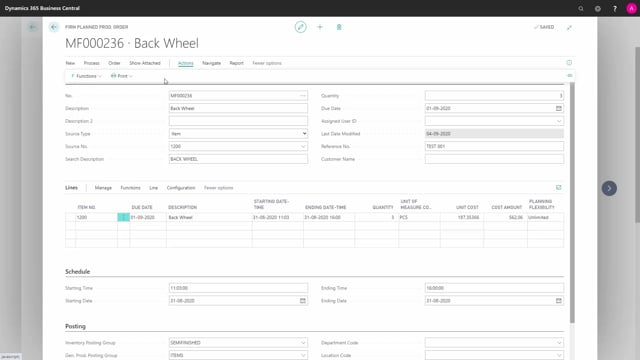Viewport: 640px width, 360px height.
Task: Expand the Source No. dropdown
Action: click(x=303, y=146)
